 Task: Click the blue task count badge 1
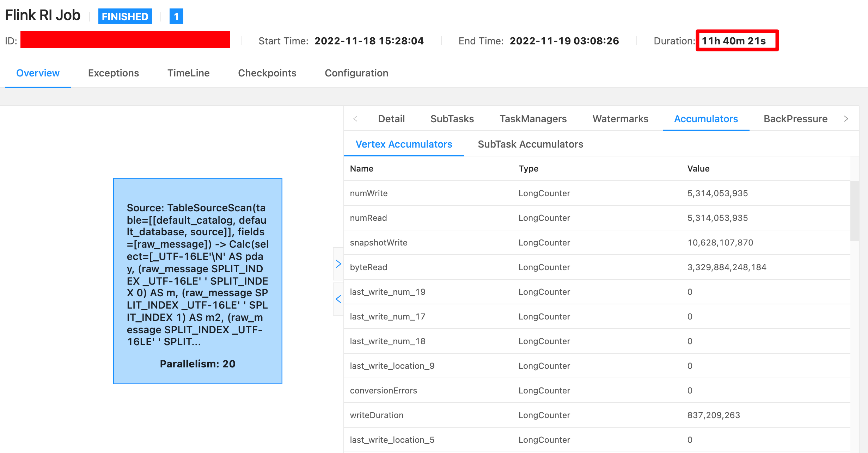pyautogui.click(x=176, y=16)
